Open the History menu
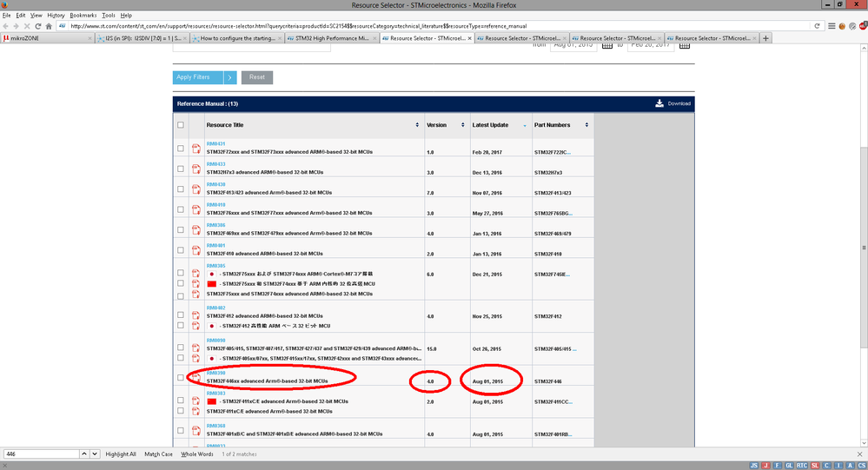868x470 pixels. tap(56, 16)
